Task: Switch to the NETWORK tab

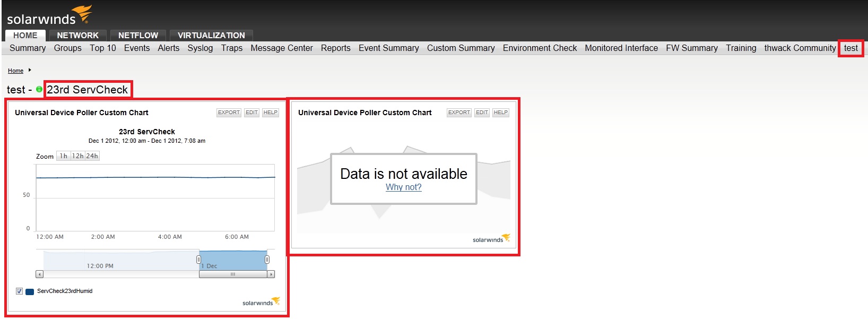Action: point(78,35)
